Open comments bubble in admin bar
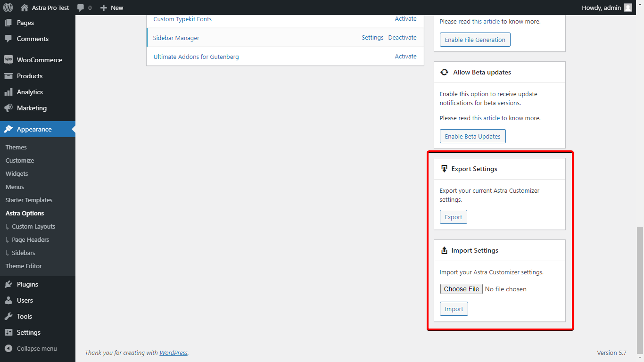Screen dimensions: 644x362 pyautogui.click(x=81, y=8)
